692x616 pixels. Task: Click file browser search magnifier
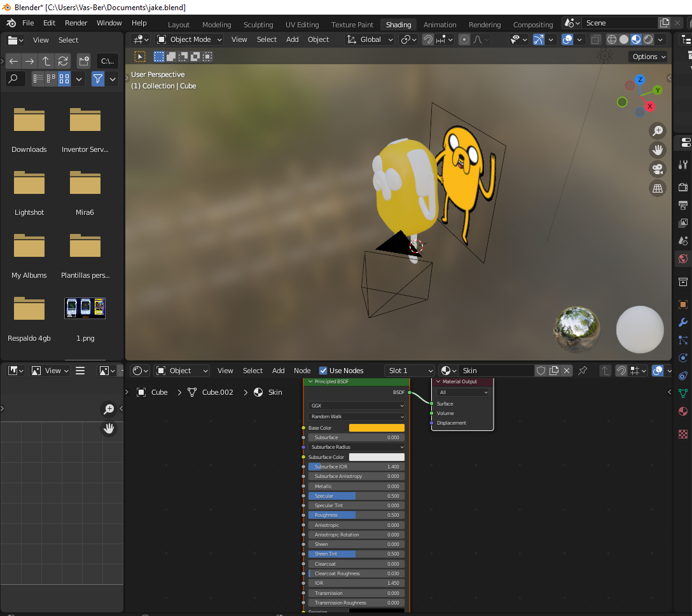coord(13,79)
